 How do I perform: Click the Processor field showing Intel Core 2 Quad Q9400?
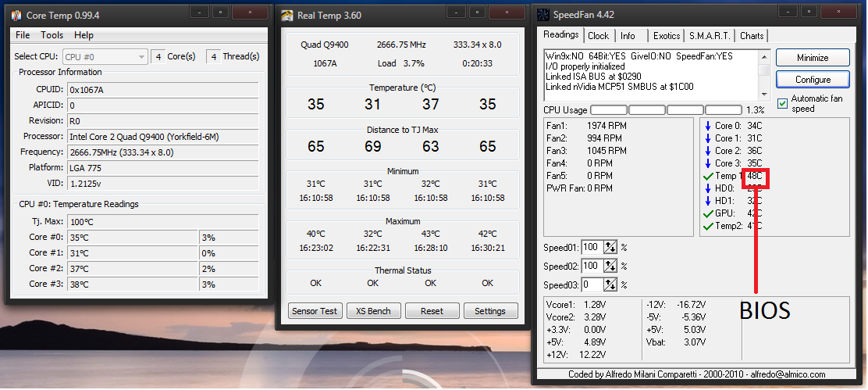(x=162, y=136)
